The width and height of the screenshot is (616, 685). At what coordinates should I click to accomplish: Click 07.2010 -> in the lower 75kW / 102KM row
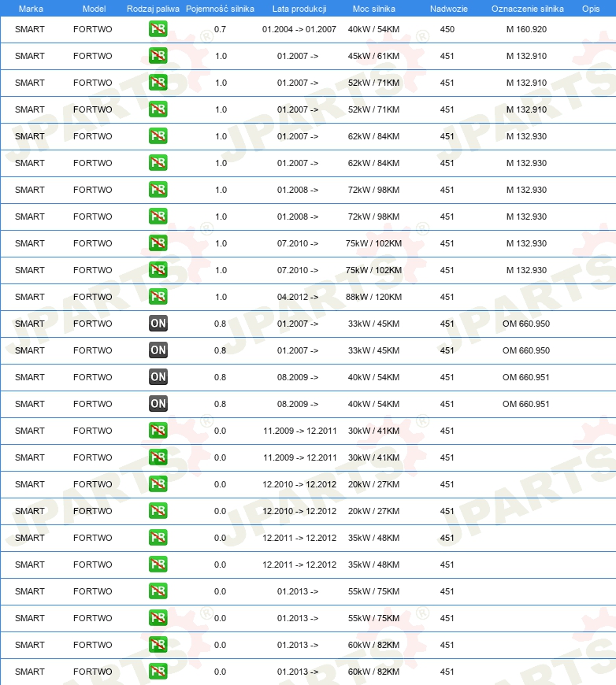click(297, 270)
